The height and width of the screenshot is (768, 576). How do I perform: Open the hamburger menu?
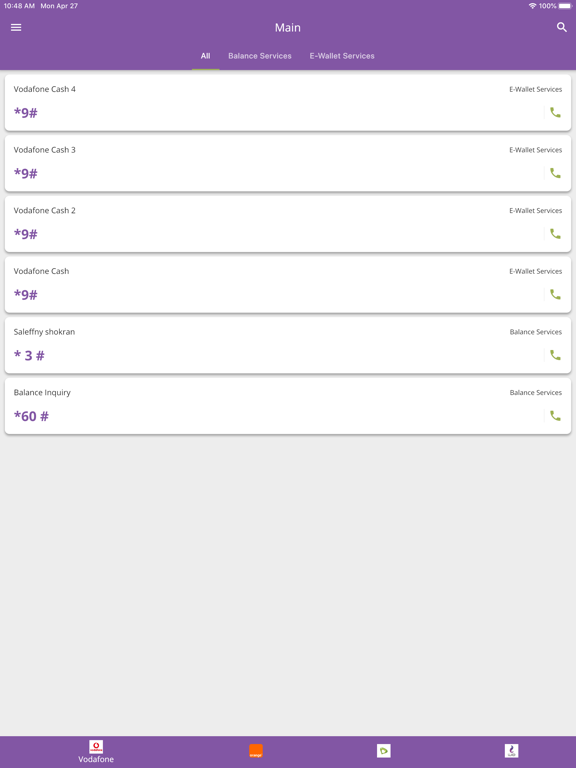16,27
